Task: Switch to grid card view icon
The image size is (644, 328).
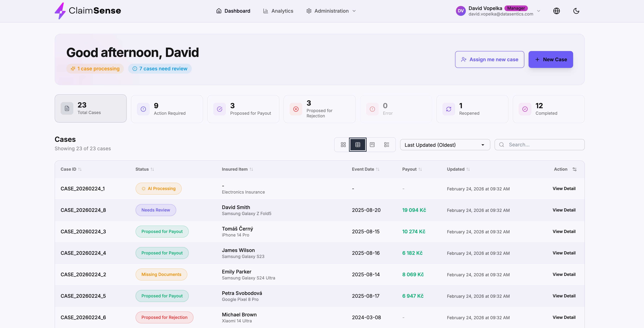Action: [343, 144]
